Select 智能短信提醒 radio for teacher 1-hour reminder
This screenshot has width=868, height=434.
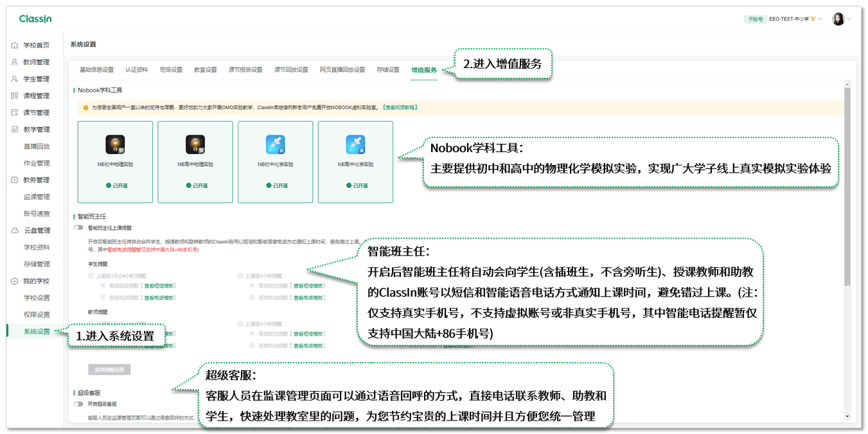point(252,334)
